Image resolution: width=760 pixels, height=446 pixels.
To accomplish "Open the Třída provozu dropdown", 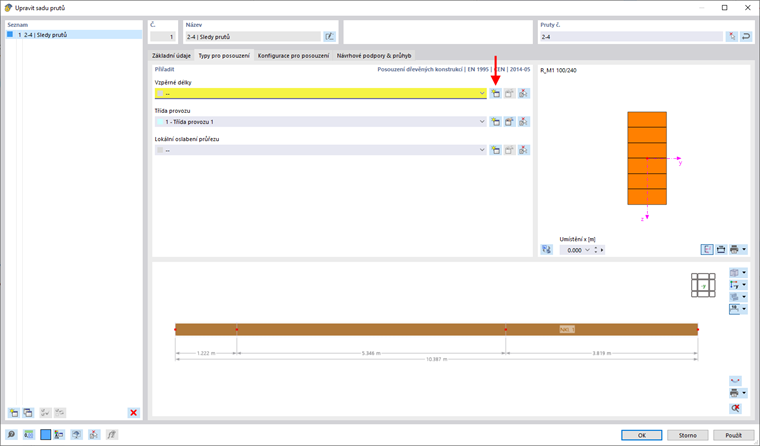I will pyautogui.click(x=482, y=122).
